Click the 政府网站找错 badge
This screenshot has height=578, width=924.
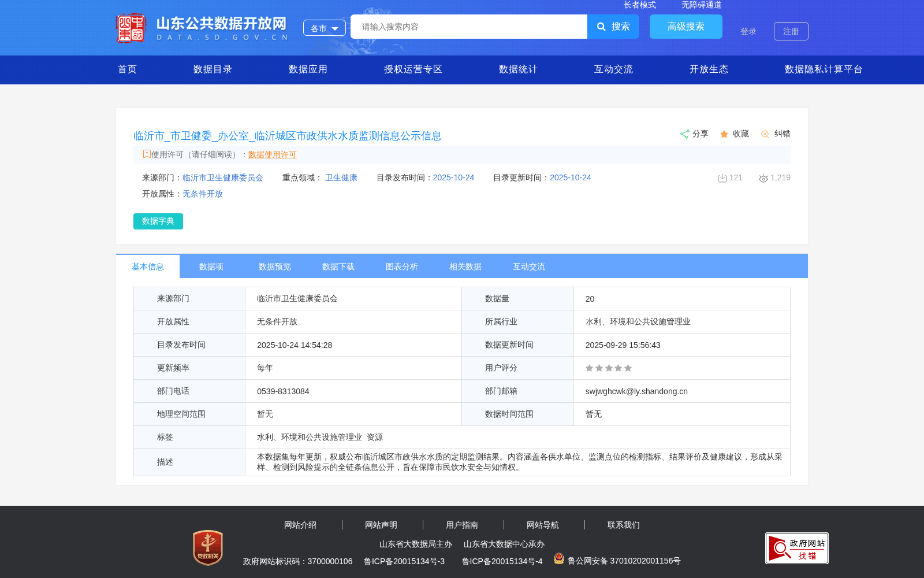coord(797,548)
